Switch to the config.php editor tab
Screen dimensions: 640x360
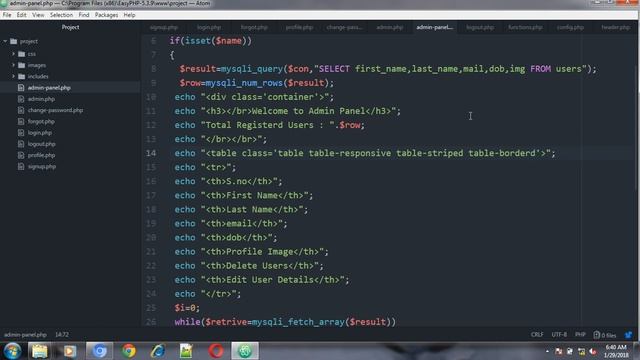(570, 27)
